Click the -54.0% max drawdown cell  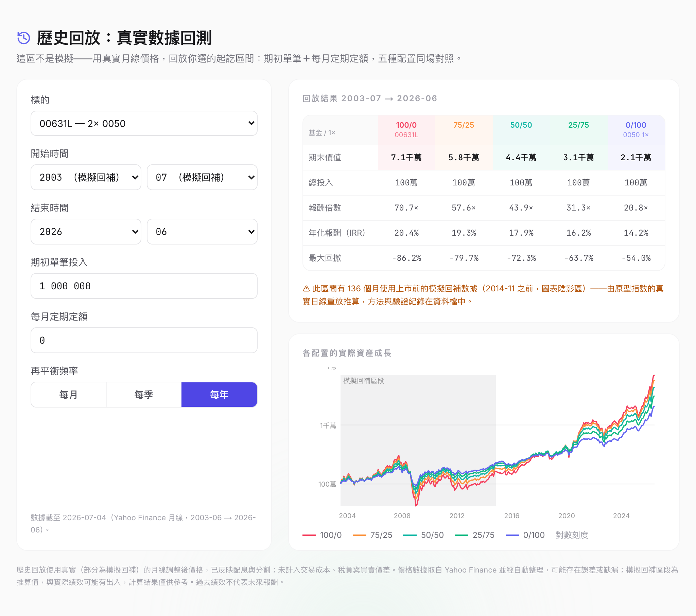636,258
